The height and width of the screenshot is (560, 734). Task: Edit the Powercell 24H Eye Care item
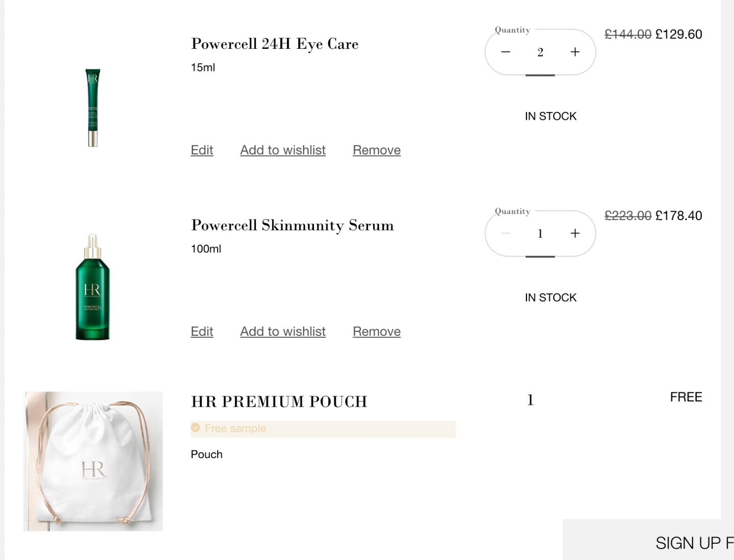pos(202,150)
